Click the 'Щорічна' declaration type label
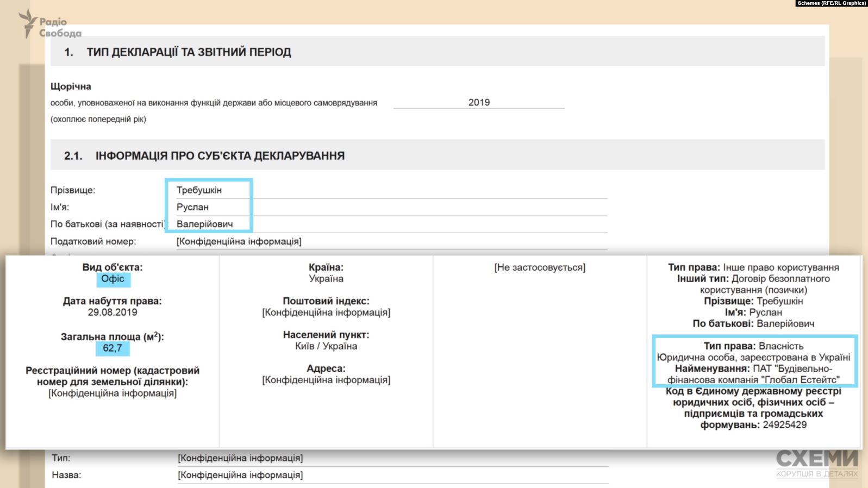 tap(71, 86)
